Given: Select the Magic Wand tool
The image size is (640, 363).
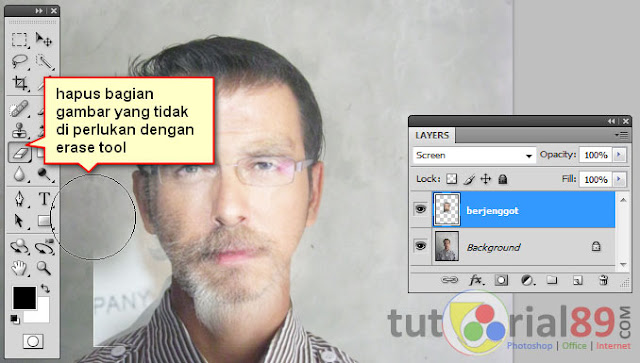Looking at the screenshot, I should coord(44,62).
